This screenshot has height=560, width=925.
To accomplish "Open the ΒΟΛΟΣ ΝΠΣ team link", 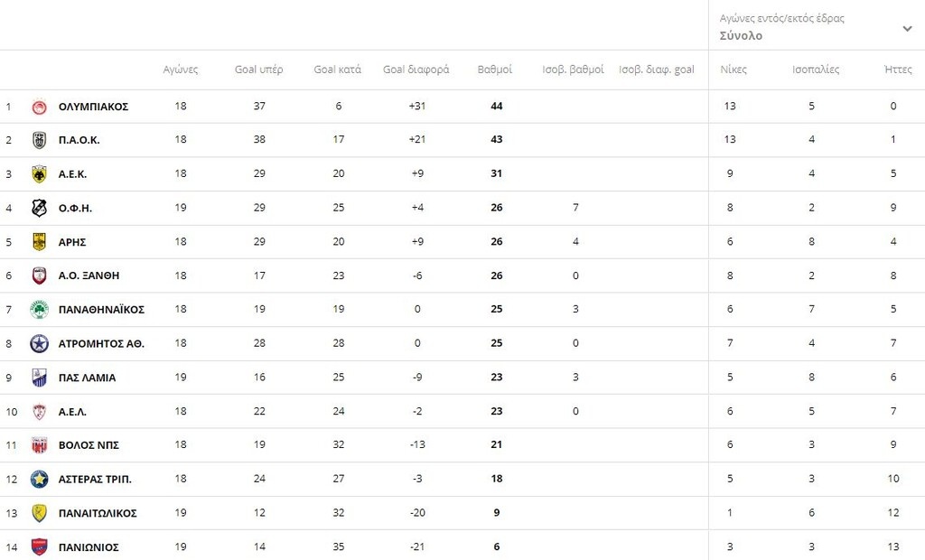I will click(89, 445).
